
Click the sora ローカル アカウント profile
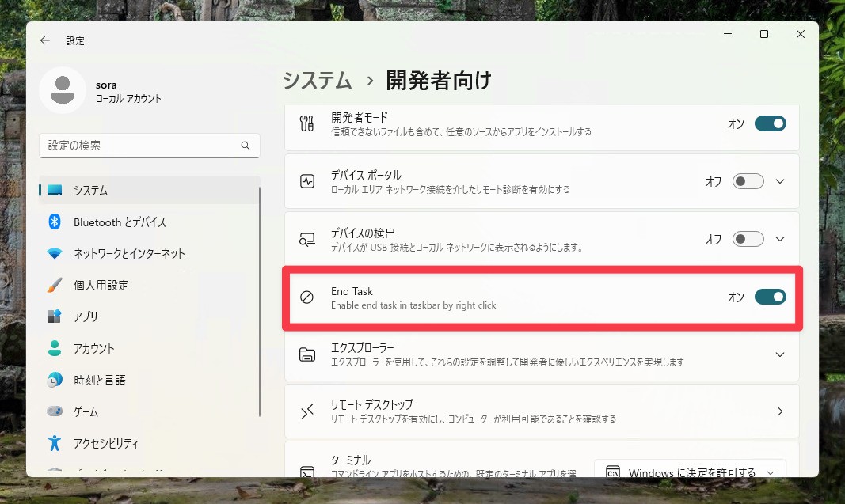(x=101, y=90)
